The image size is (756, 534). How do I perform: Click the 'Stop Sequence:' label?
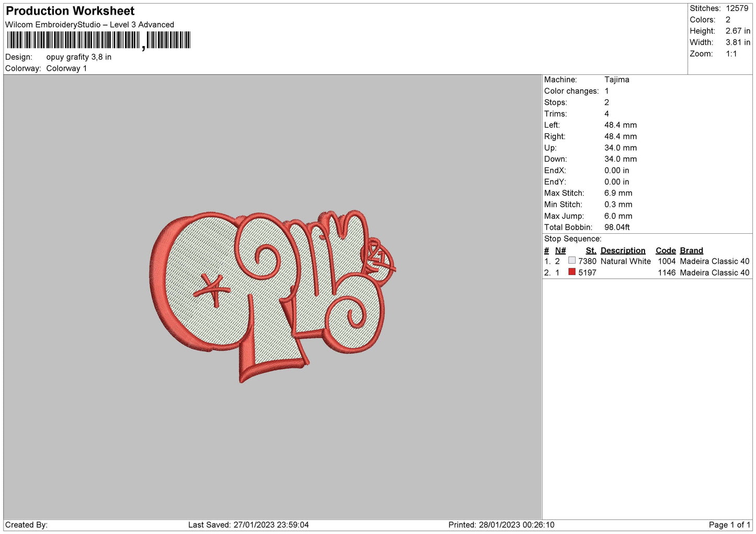(572, 239)
